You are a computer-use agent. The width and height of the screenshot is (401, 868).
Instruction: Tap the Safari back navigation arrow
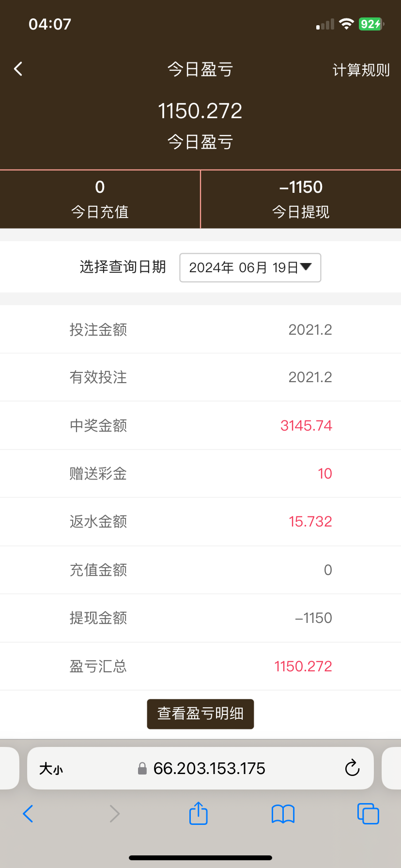[28, 814]
